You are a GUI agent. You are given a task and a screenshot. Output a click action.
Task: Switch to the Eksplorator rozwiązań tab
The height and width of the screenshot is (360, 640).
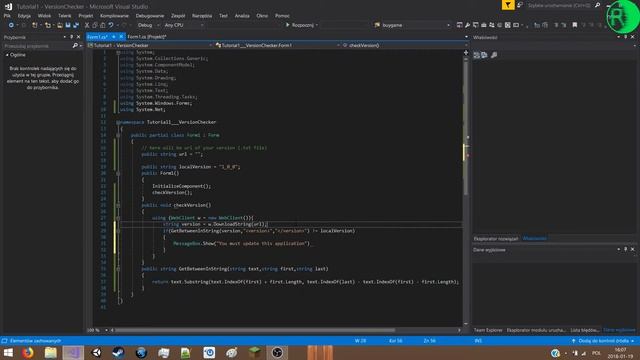(x=496, y=239)
